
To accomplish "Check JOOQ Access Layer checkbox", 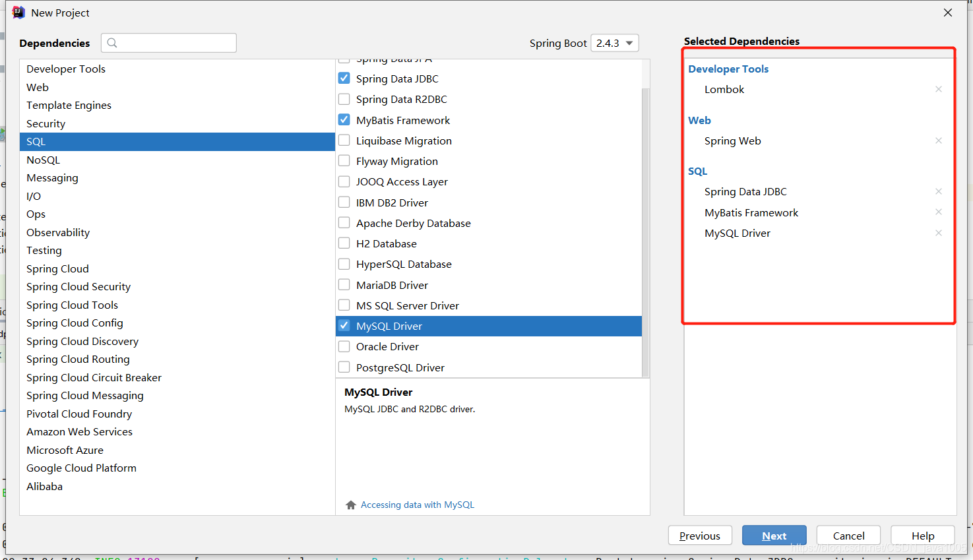I will 344,181.
